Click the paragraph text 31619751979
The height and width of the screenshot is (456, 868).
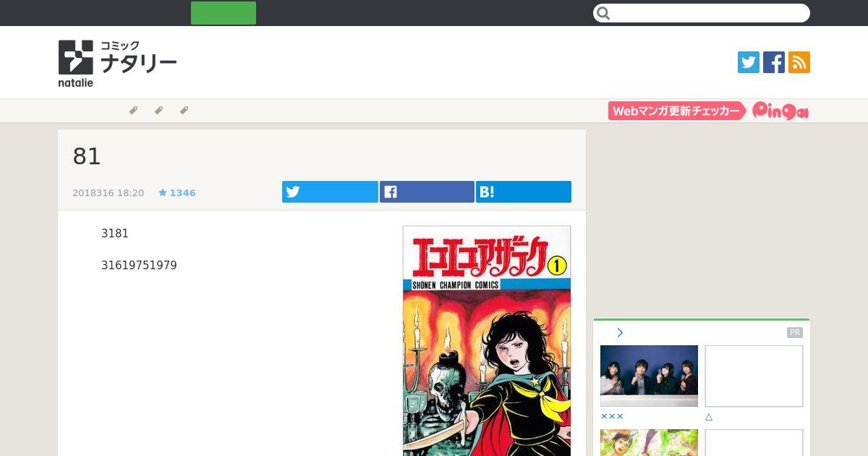(x=139, y=266)
